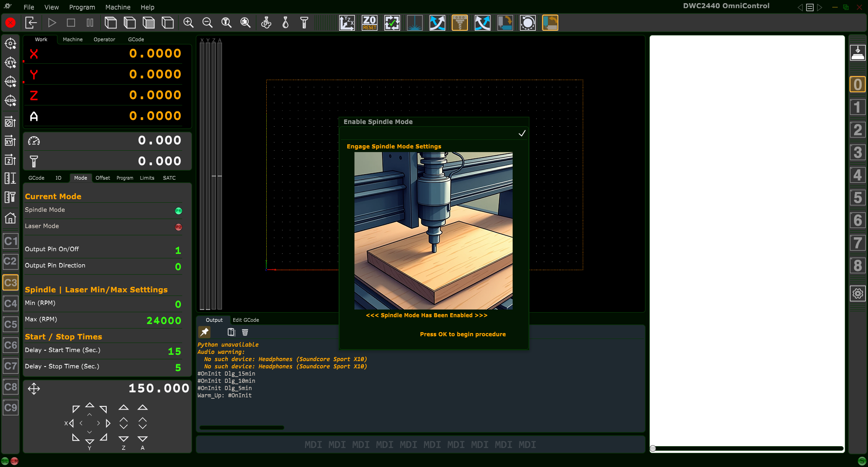Screen dimensions: 868x467
Task: Toggle Spindle Mode on
Action: (x=178, y=210)
